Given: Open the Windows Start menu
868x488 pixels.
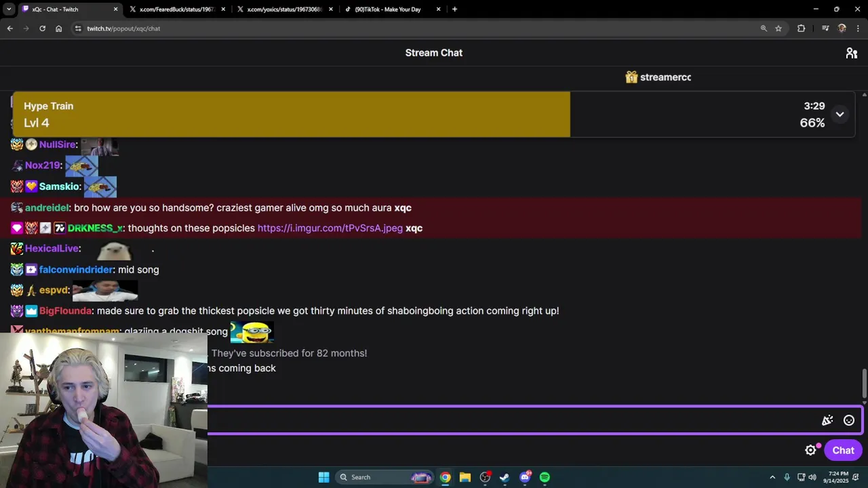Looking at the screenshot, I should tap(323, 477).
